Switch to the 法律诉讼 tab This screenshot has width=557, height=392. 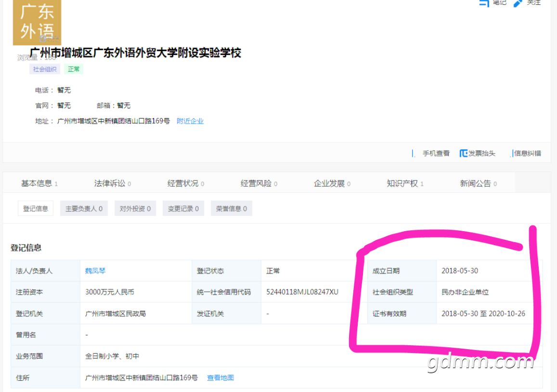(x=112, y=183)
